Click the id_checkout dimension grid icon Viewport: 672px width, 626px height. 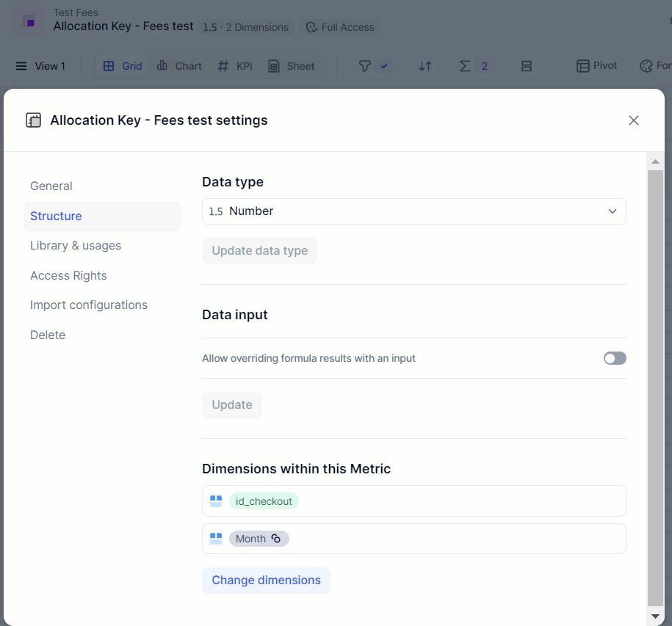216,501
